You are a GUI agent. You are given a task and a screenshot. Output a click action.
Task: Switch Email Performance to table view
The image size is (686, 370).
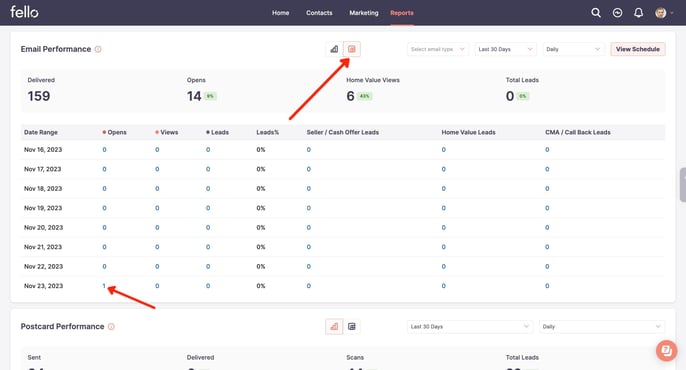pyautogui.click(x=352, y=49)
